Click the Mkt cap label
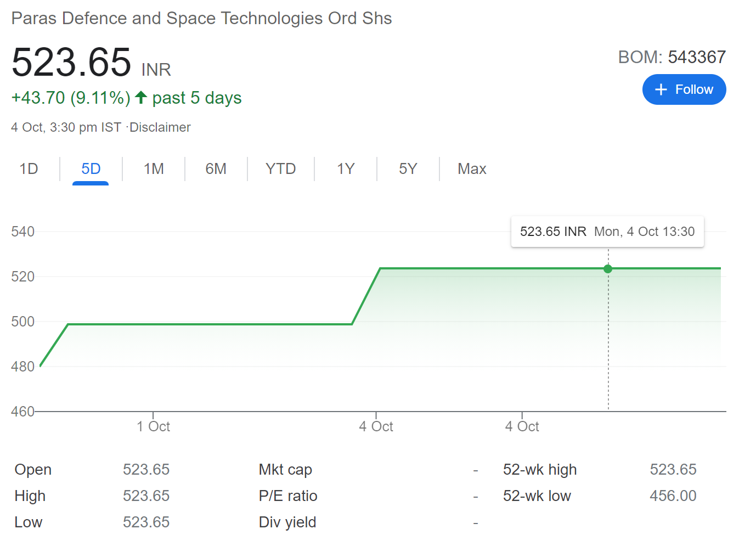 coord(285,470)
